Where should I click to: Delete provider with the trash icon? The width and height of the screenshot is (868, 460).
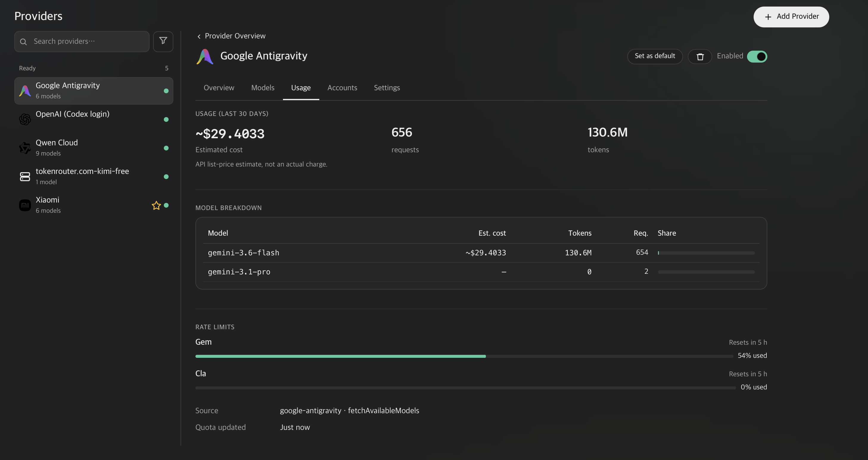[700, 56]
